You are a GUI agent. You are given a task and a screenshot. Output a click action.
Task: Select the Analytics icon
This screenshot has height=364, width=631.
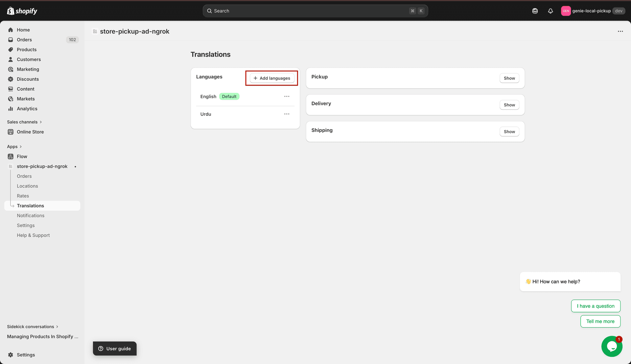click(11, 108)
